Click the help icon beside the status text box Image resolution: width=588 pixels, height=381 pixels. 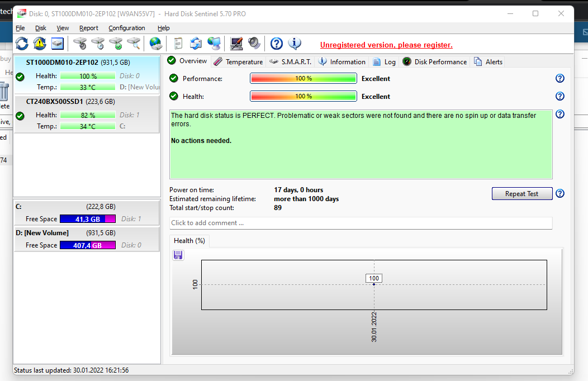[560, 115]
